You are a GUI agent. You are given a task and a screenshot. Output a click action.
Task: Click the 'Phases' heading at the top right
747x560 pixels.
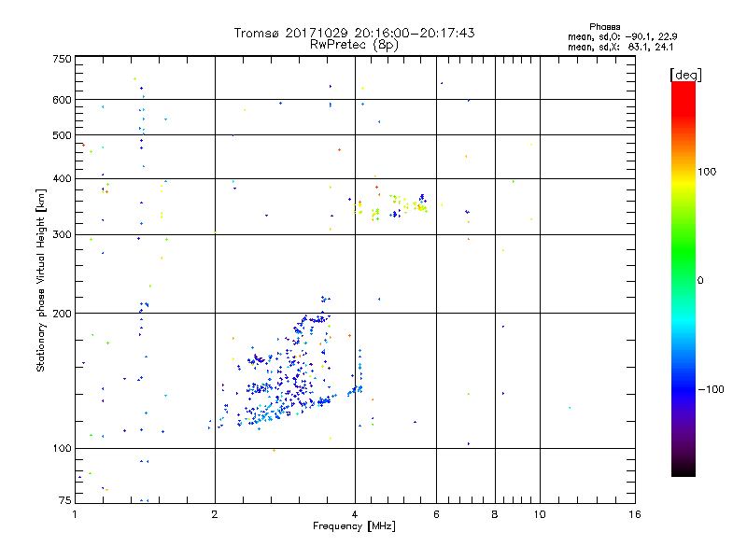click(x=604, y=27)
